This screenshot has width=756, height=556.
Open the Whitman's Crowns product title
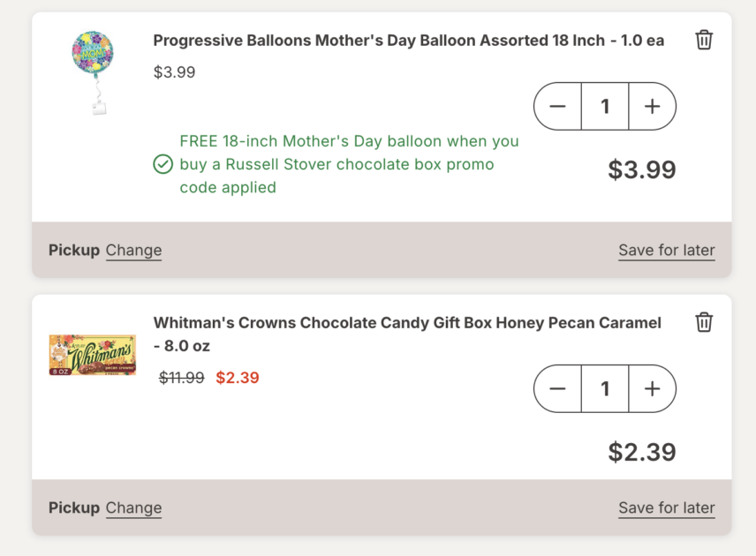407,333
